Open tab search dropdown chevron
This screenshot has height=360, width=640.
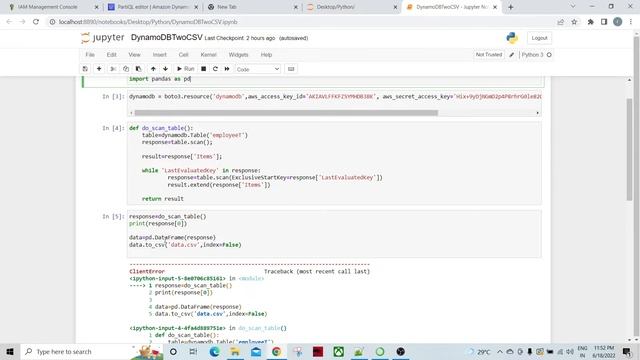[x=573, y=7]
